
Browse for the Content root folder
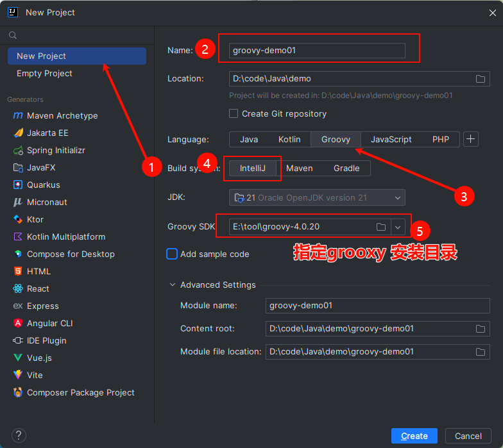(x=480, y=329)
